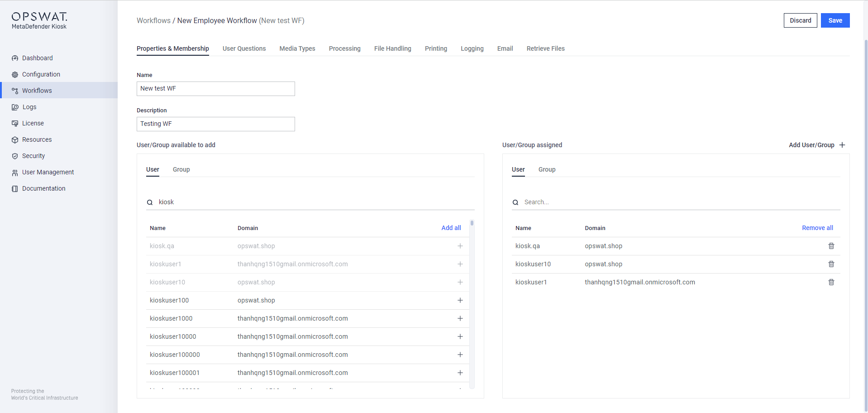Click the Add User/Group label
Screen dimensions: 868x413
pos(811,145)
